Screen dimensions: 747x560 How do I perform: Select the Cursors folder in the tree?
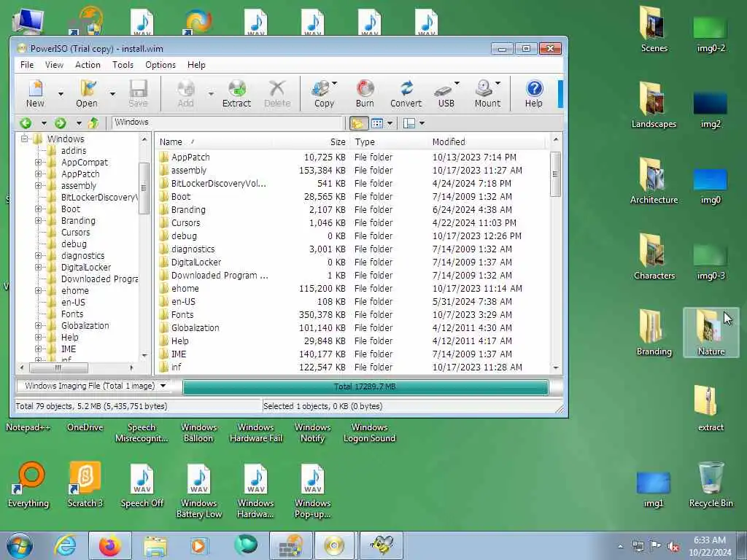[x=75, y=233]
